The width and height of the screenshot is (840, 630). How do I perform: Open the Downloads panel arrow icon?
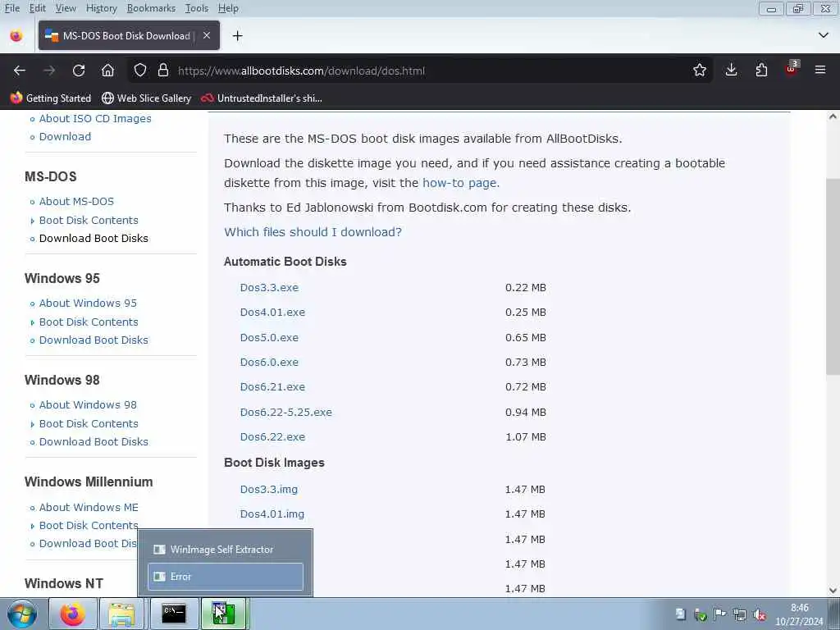coord(731,71)
